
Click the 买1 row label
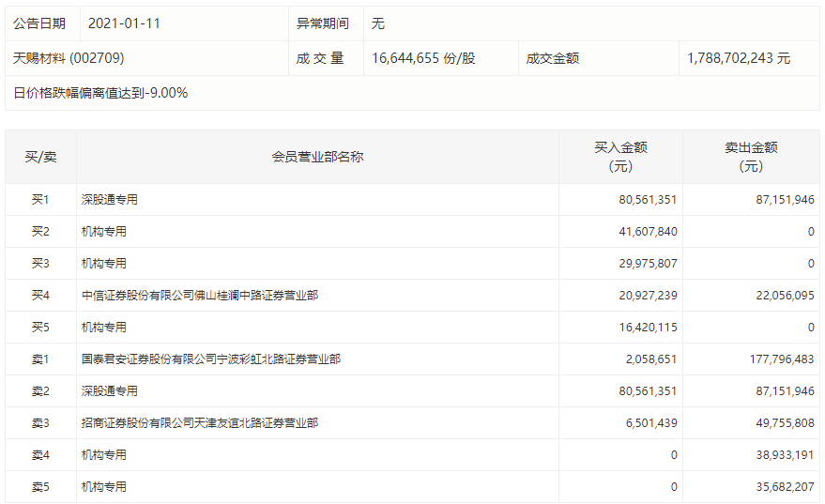click(x=40, y=200)
